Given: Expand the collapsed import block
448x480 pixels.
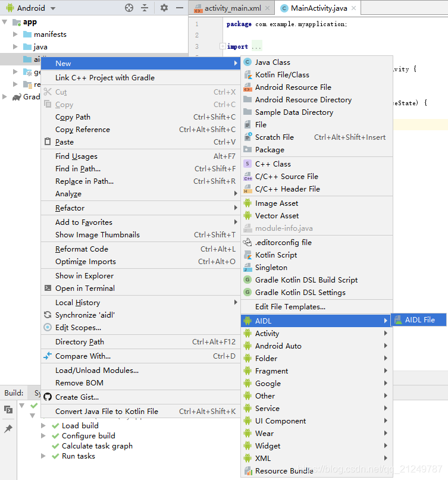Looking at the screenshot, I should 223,46.
